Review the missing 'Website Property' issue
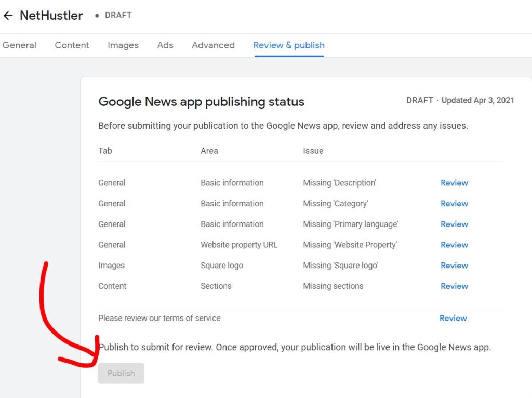This screenshot has height=398, width=532. [454, 245]
